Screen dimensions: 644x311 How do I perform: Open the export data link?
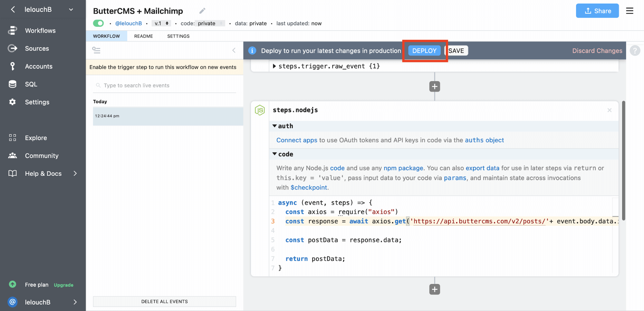(x=482, y=168)
